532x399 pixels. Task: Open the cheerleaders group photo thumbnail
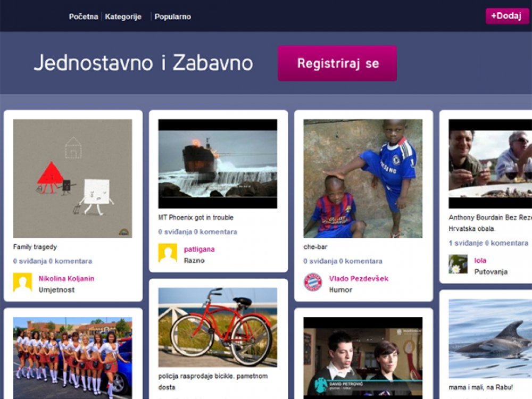pyautogui.click(x=72, y=358)
